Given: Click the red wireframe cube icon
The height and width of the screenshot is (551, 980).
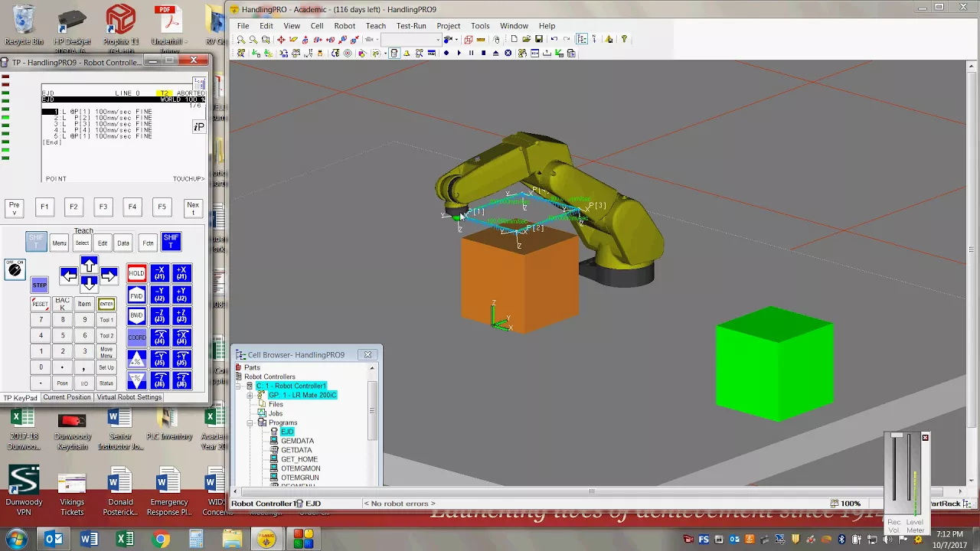Looking at the screenshot, I should click(x=469, y=40).
